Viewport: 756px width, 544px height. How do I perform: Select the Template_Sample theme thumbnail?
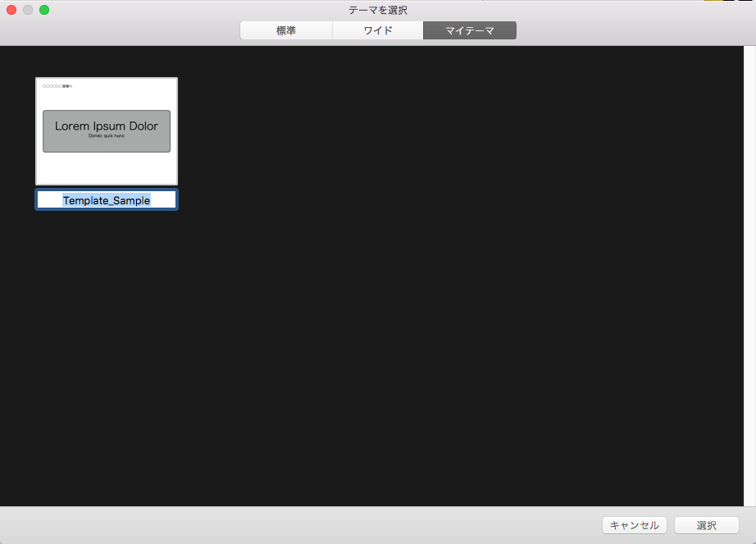107,131
